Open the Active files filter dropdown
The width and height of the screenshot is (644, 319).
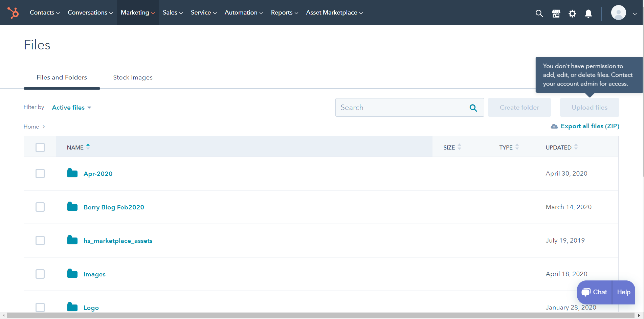pos(71,107)
